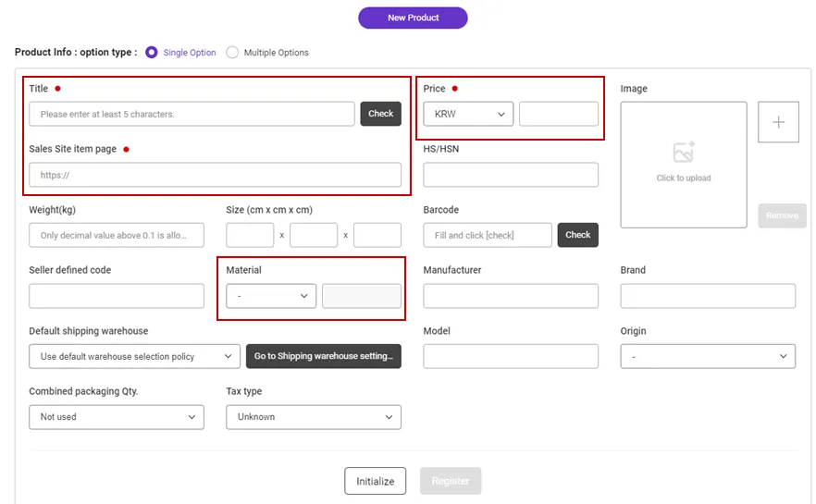The width and height of the screenshot is (816, 504).
Task: Open the Origin dropdown
Action: [708, 356]
